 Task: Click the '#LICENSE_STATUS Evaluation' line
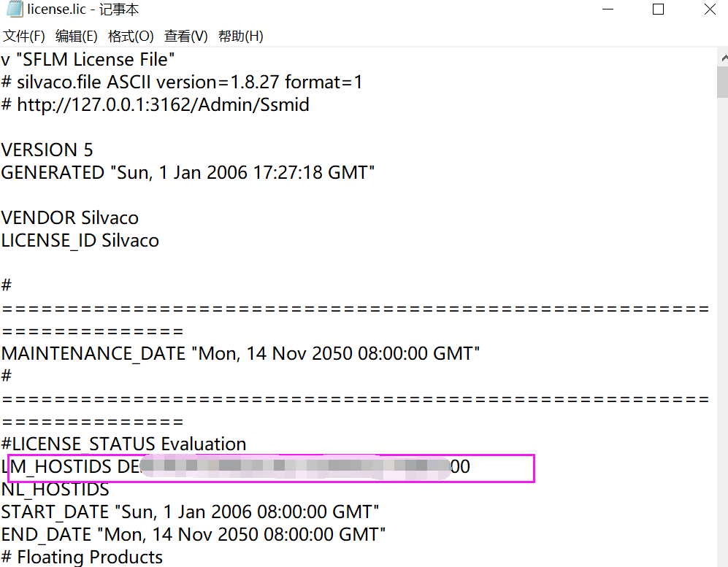123,444
